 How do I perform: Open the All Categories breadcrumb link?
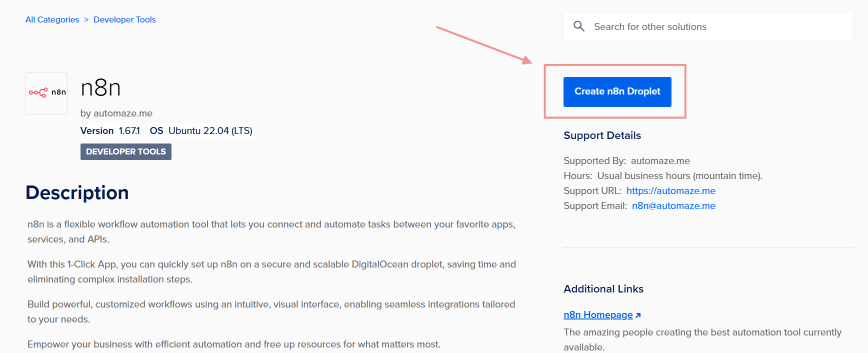point(52,19)
